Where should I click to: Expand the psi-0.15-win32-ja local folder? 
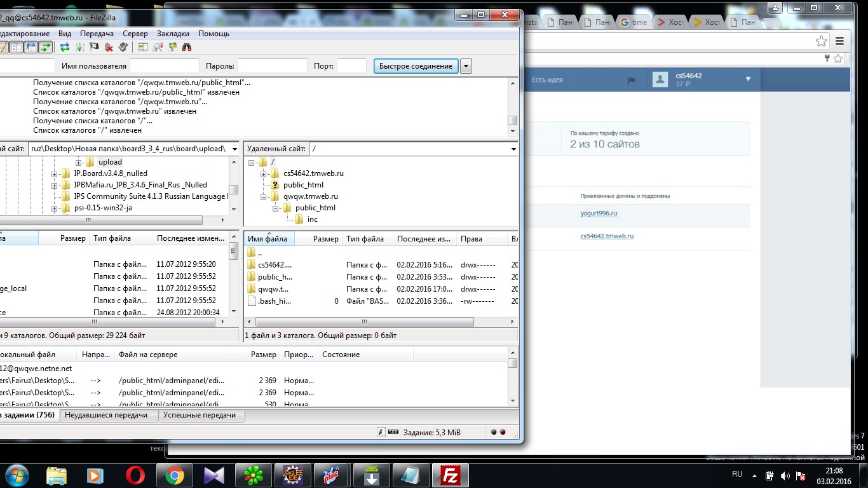(x=54, y=208)
